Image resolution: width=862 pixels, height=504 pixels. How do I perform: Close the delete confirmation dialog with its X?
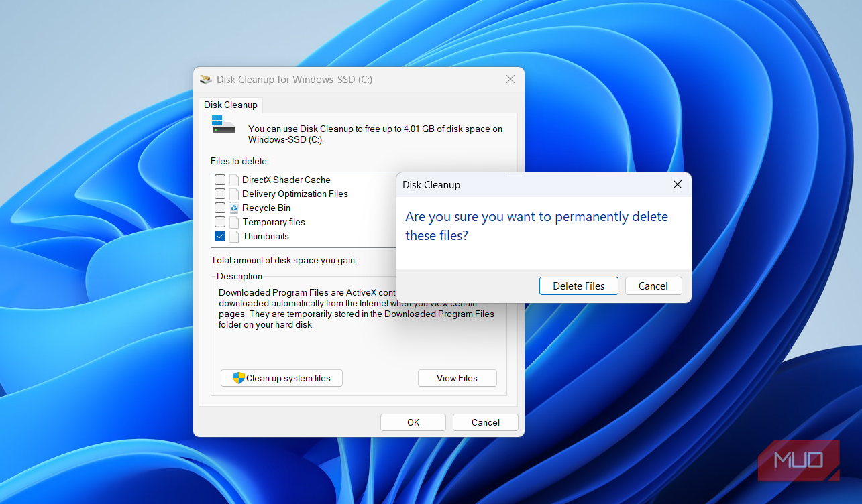tap(677, 184)
